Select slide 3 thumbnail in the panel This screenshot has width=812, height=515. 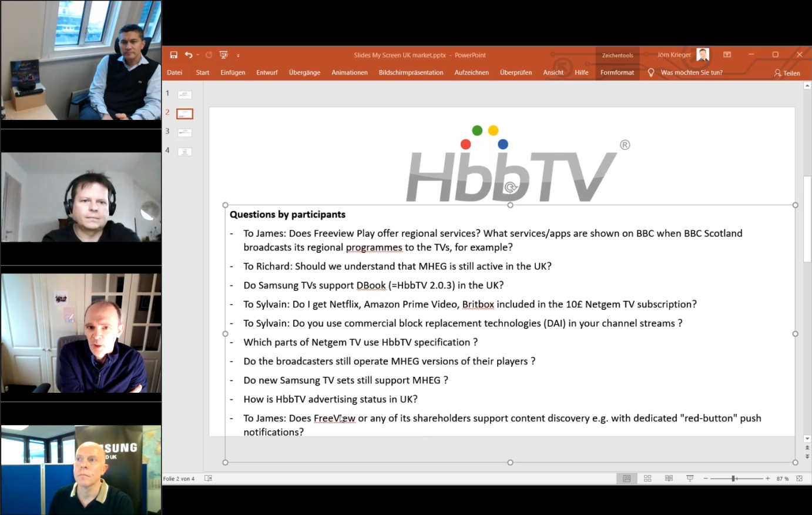tap(184, 132)
